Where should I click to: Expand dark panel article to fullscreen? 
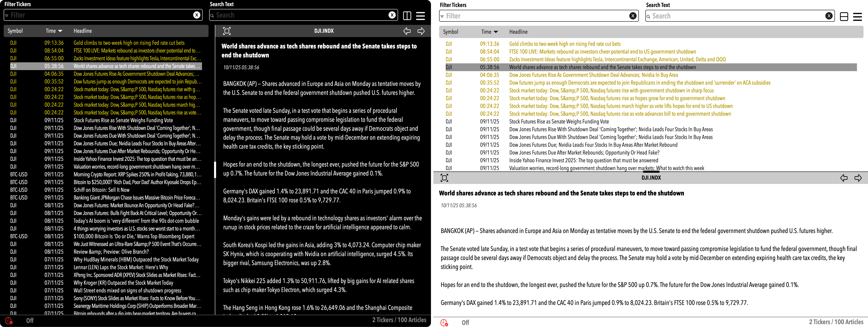[x=227, y=31]
